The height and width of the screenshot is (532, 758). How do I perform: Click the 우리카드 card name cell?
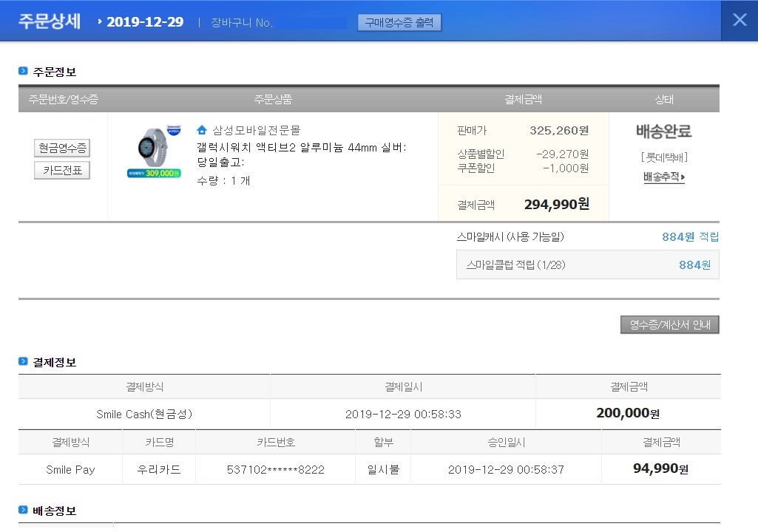[x=159, y=470]
